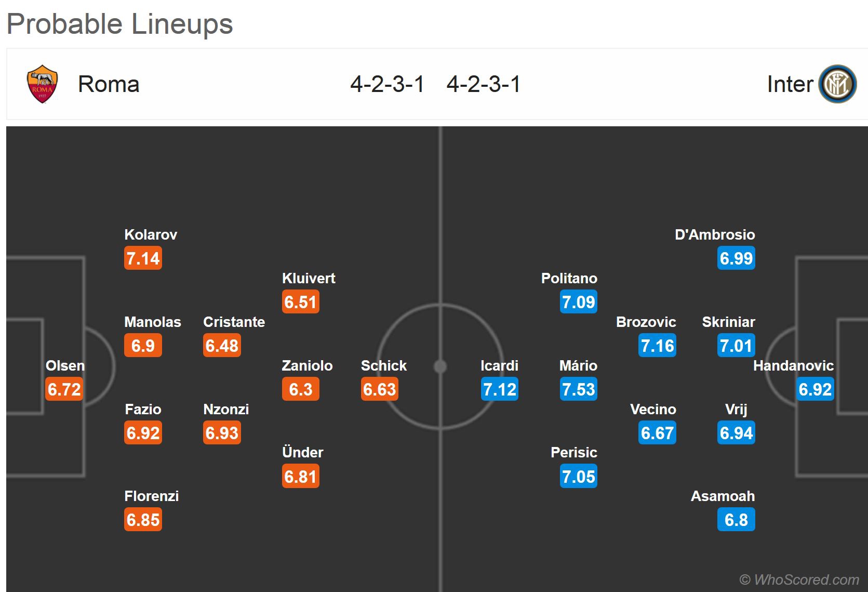Open Perisic player name

pyautogui.click(x=573, y=453)
